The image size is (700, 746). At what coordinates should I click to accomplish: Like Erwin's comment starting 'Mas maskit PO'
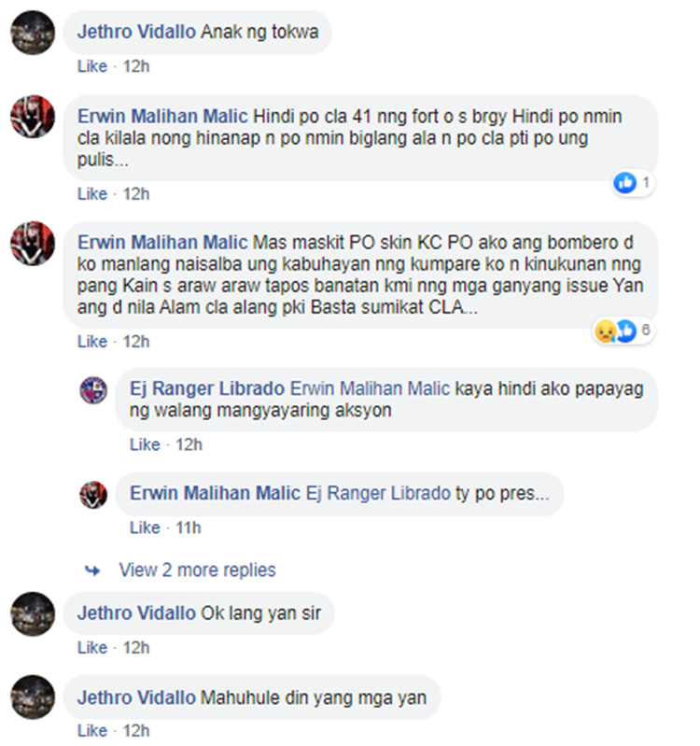(x=92, y=342)
